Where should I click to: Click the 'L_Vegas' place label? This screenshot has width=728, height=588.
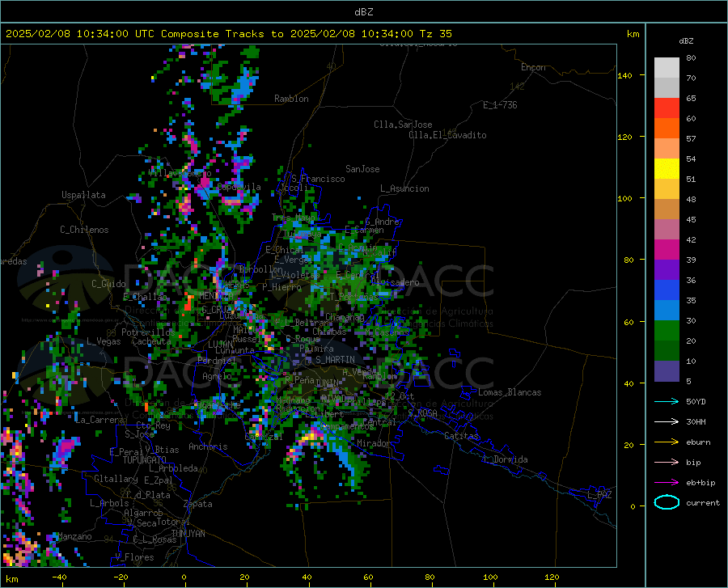[x=104, y=341]
